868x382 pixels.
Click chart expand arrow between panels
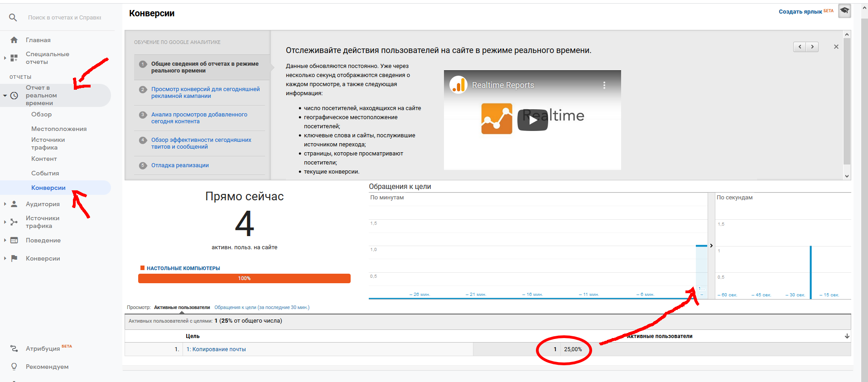711,246
